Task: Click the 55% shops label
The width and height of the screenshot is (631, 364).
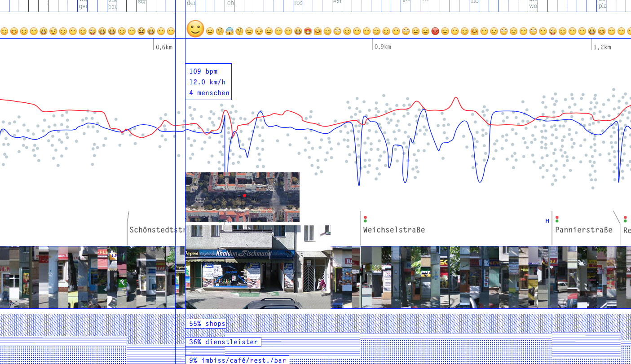Action: (206, 324)
